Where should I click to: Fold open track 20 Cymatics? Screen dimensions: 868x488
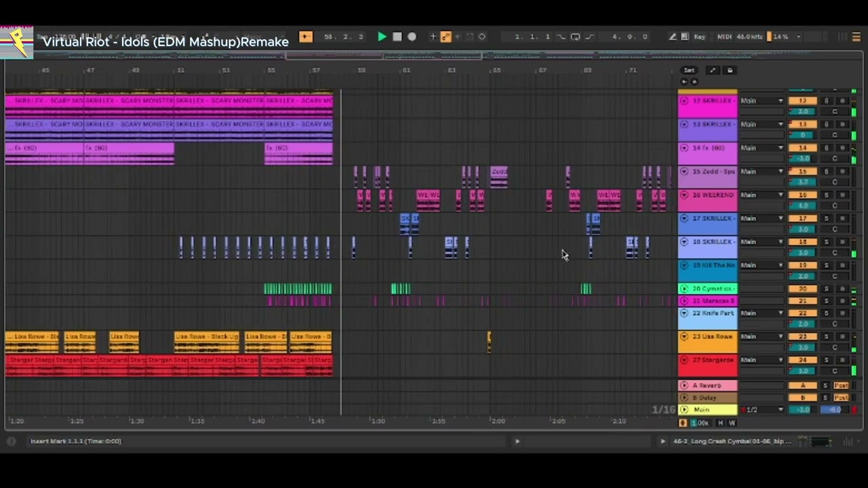[684, 289]
